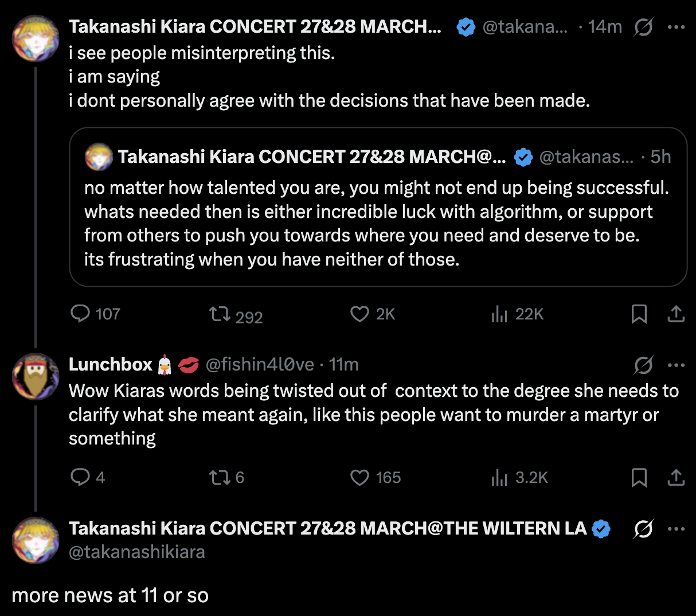Open @takanashikiara handle on bottom tweet
This screenshot has width=696, height=616.
click(x=137, y=552)
